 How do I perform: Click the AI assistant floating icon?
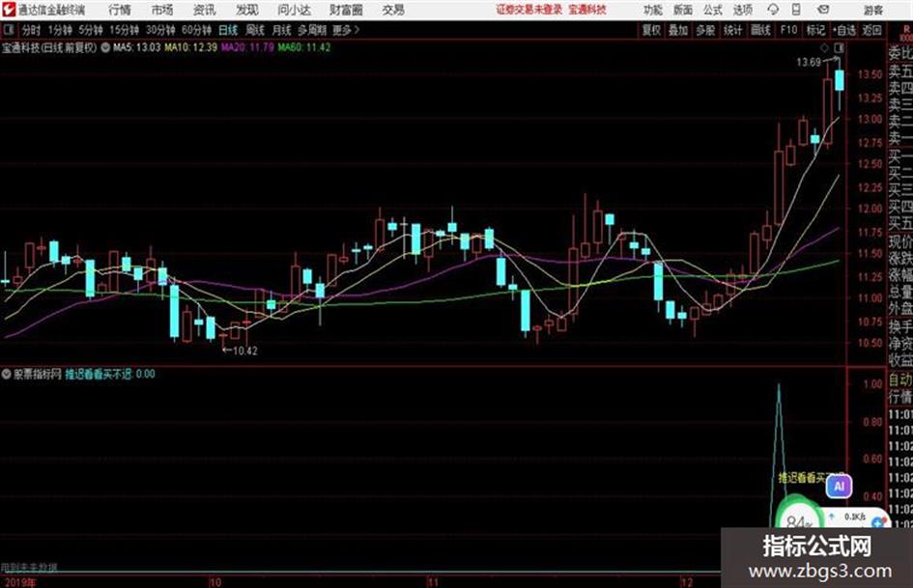[839, 487]
